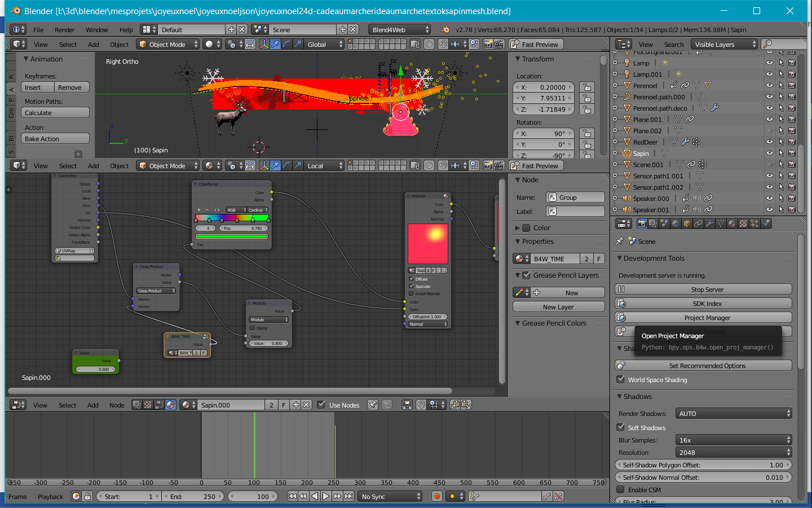The width and height of the screenshot is (812, 508).
Task: Click the Perenoel.path.deco modifier wrench icon
Action: pos(714,108)
